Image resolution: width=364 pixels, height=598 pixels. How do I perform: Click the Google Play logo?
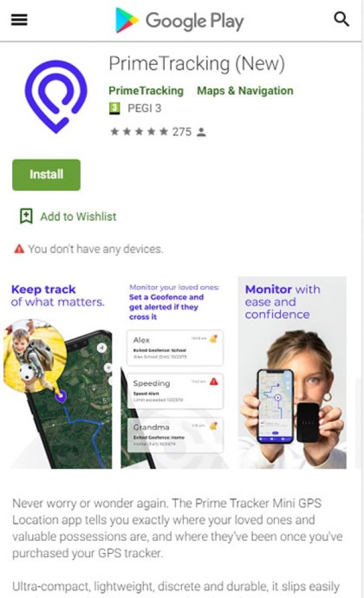(127, 20)
